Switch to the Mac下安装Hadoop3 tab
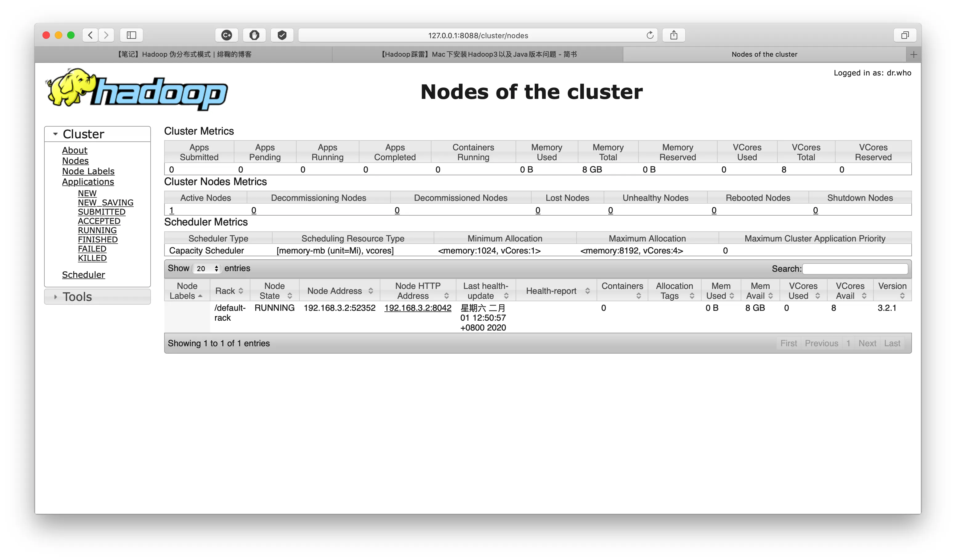The image size is (956, 560). click(x=478, y=55)
